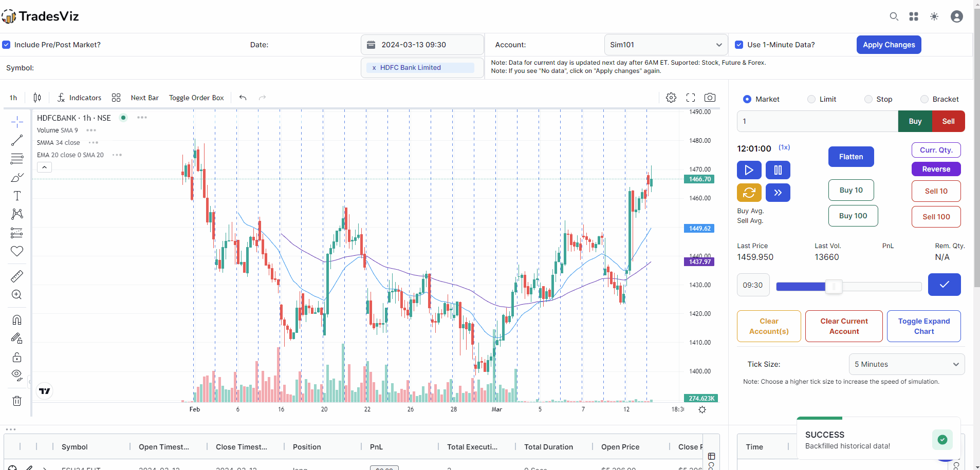Take a chart snapshot with camera icon
The height and width of the screenshot is (470, 980).
[x=710, y=98]
